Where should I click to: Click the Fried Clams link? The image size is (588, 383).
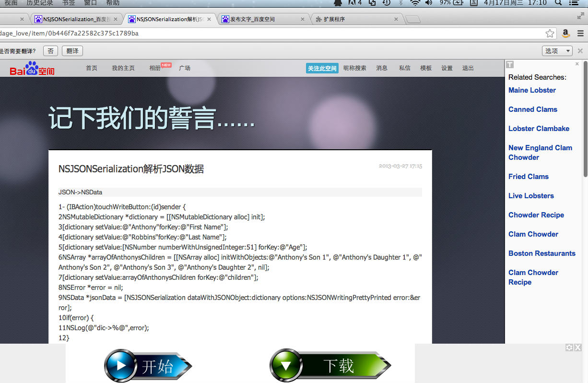pyautogui.click(x=529, y=177)
